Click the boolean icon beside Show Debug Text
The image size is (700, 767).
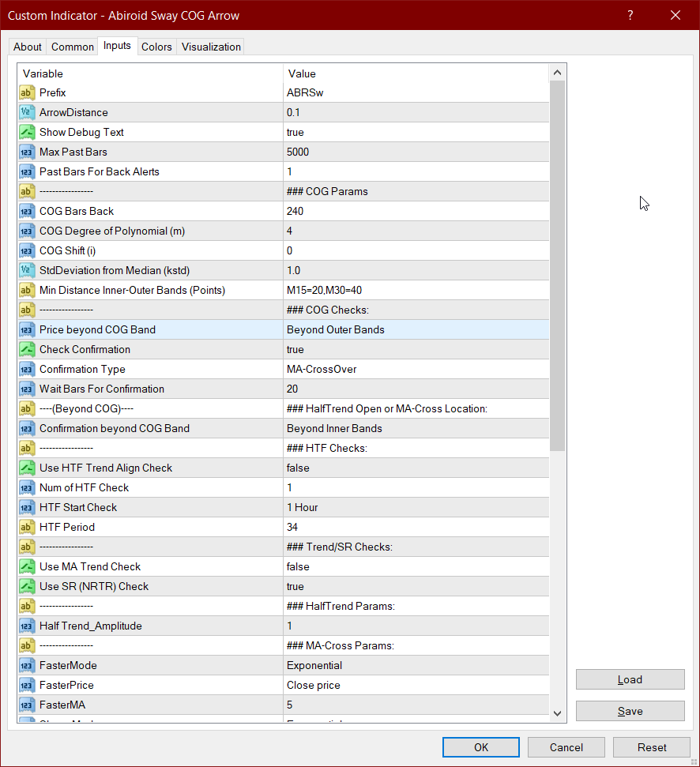(27, 132)
